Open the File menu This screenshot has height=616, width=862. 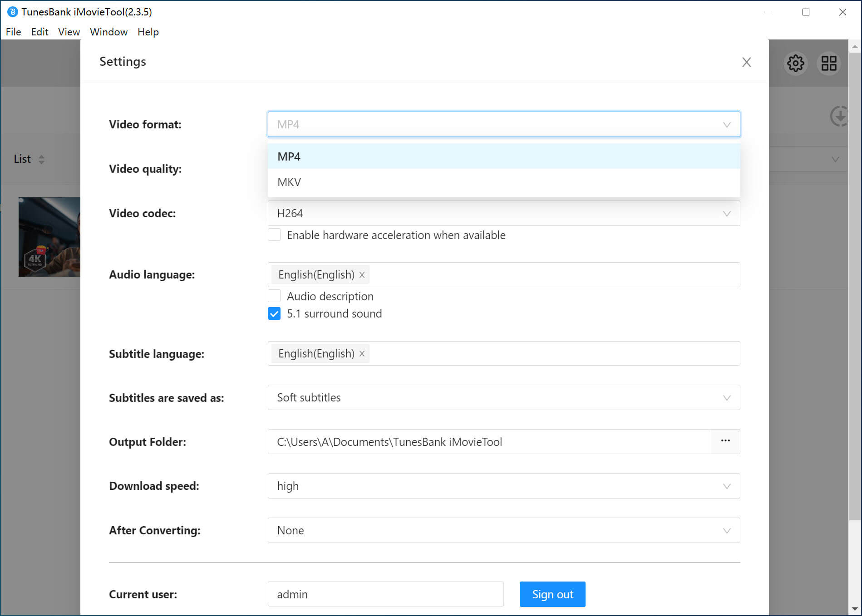click(14, 32)
